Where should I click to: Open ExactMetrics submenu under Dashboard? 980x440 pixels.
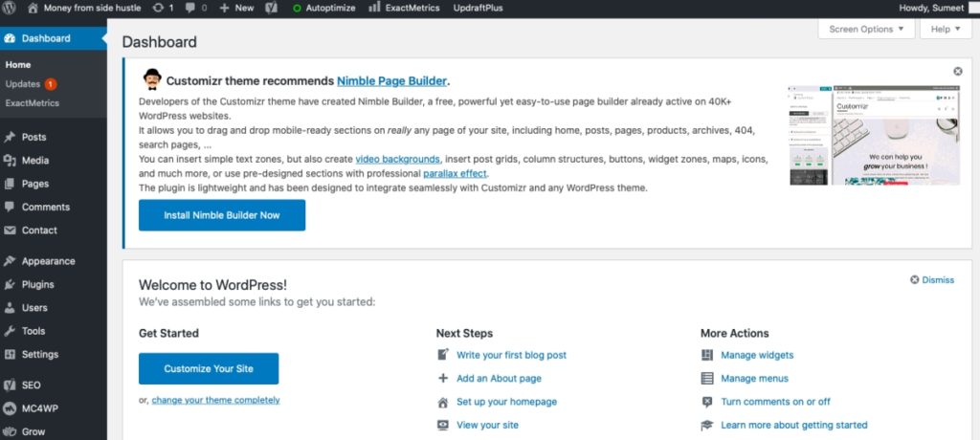click(33, 103)
